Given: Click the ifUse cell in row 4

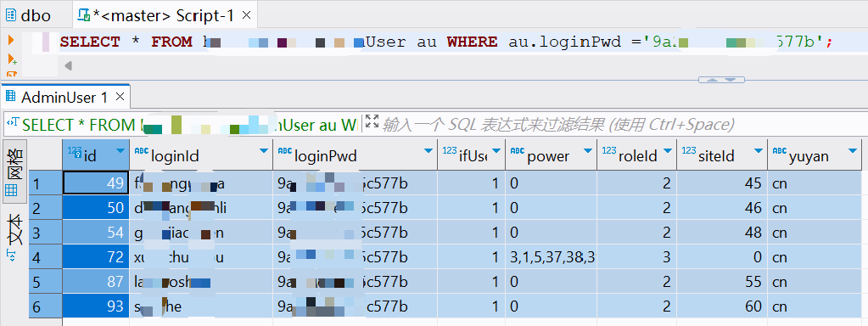Looking at the screenshot, I should tap(471, 257).
